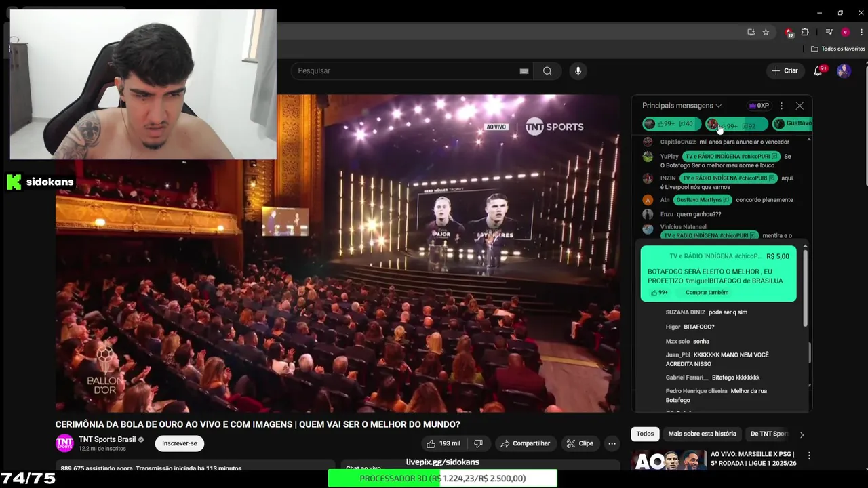Click the Compartilhar share button
This screenshot has width=868, height=488.
point(525,443)
